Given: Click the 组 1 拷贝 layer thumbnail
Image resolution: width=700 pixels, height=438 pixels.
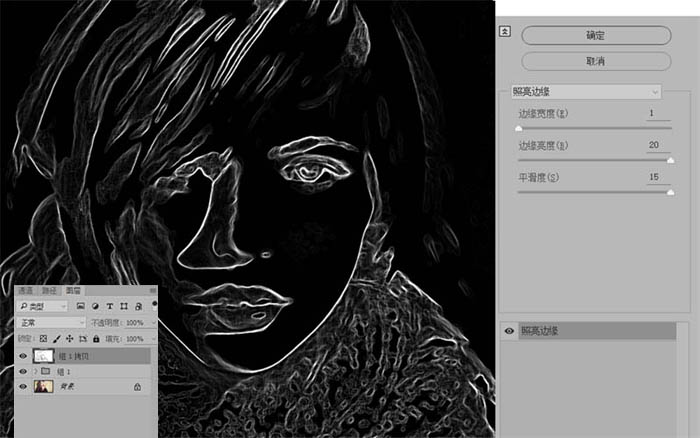Looking at the screenshot, I should (x=44, y=356).
